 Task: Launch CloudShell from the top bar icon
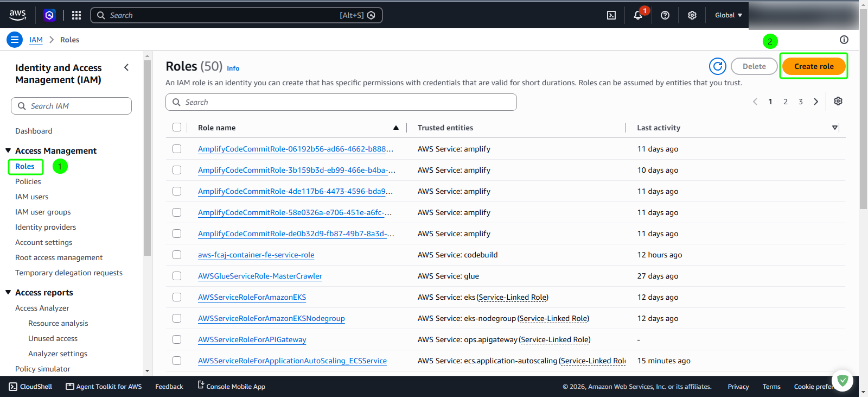611,15
